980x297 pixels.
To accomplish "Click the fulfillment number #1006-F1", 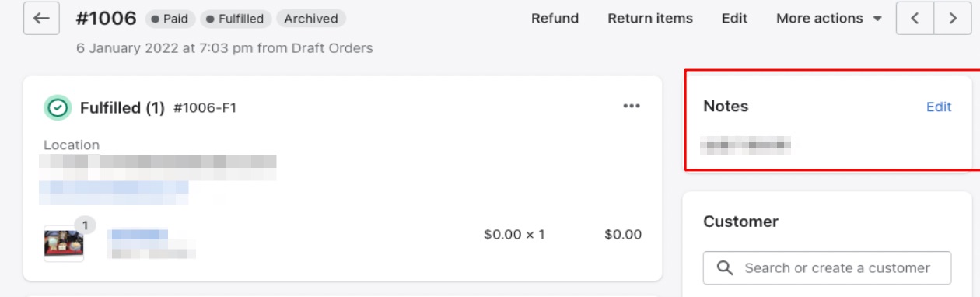I will [205, 108].
